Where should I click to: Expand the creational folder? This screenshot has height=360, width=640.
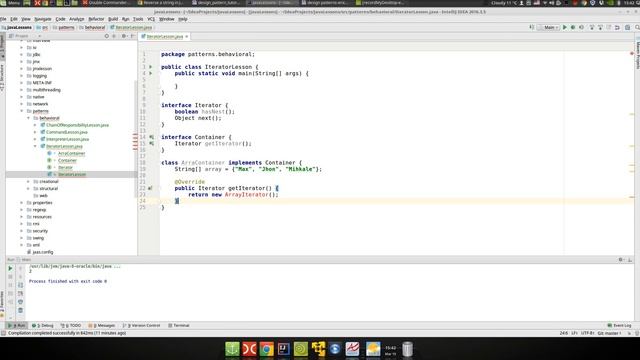coord(29,182)
